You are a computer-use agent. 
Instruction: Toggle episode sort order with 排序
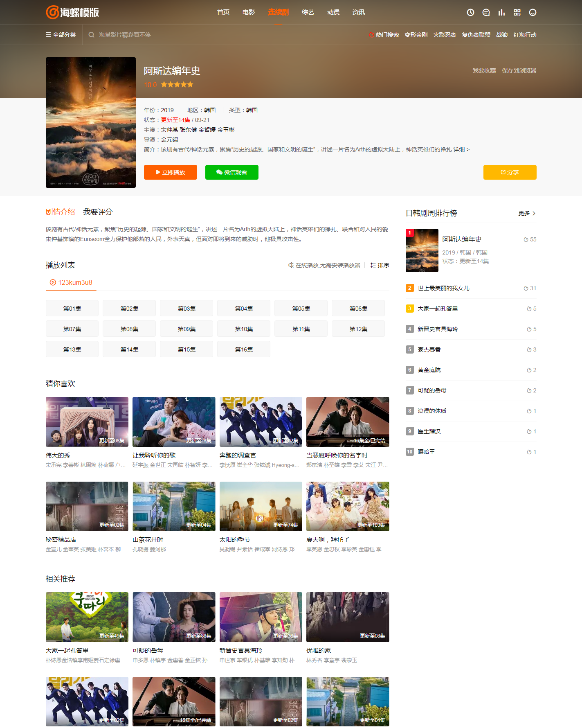(x=380, y=265)
